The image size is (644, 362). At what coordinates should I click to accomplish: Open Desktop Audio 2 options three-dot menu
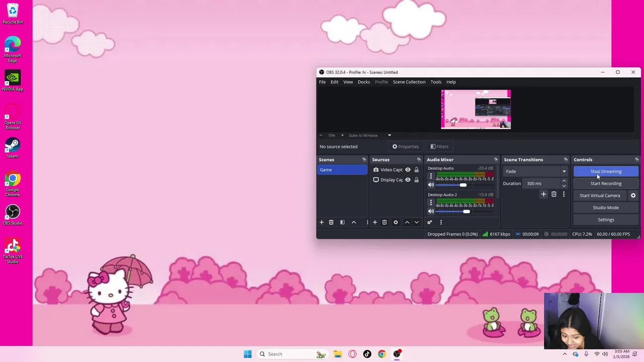pos(431,203)
